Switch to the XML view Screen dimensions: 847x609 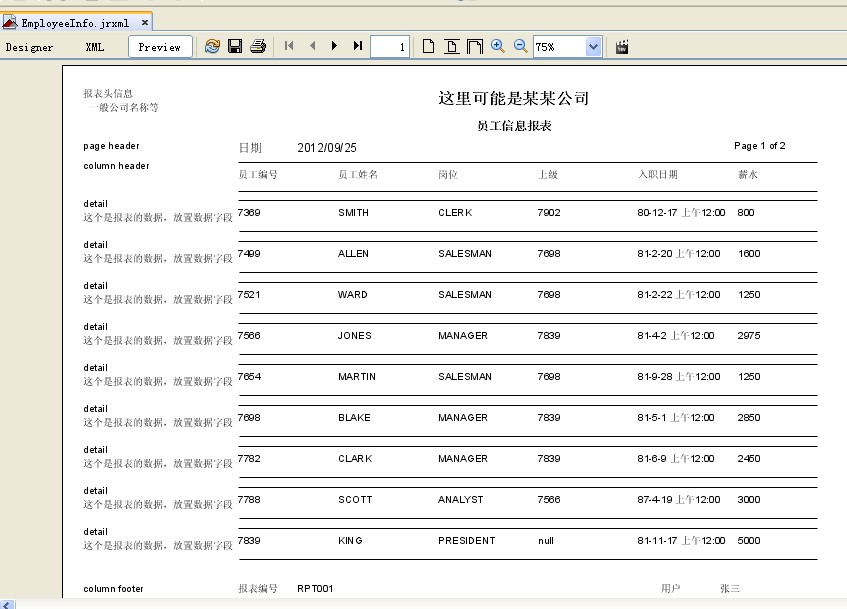point(95,47)
